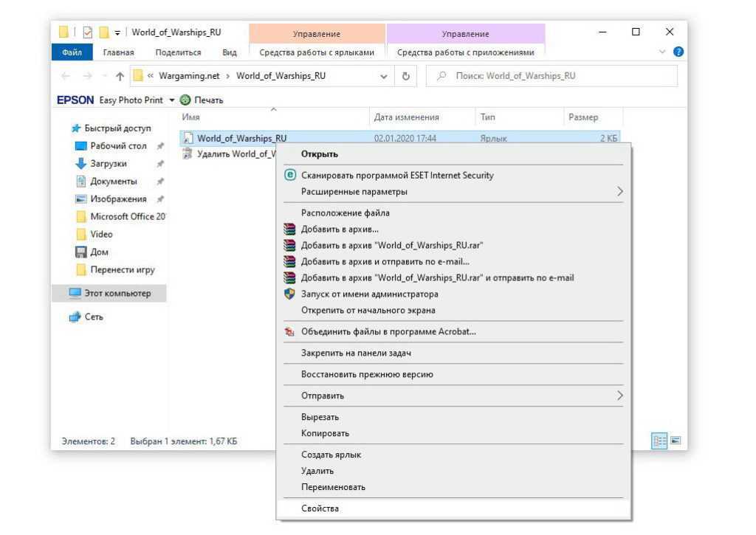This screenshot has height=535, width=756.
Task: Click the Сеть network icon
Action: 75,317
